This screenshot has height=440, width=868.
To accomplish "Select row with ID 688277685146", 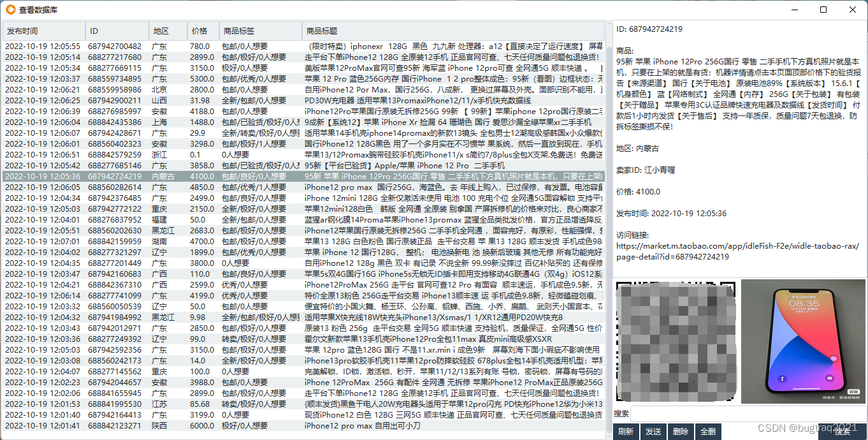I will (x=303, y=166).
